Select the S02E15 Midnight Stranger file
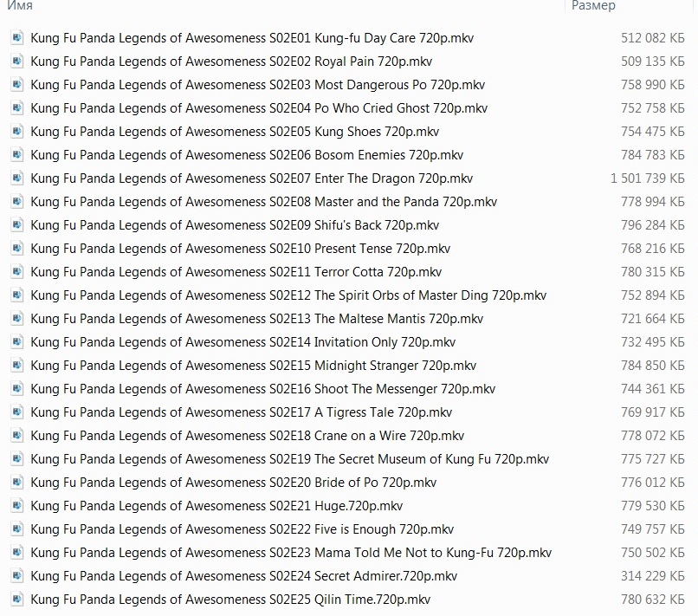The height and width of the screenshot is (616, 698). 253,366
